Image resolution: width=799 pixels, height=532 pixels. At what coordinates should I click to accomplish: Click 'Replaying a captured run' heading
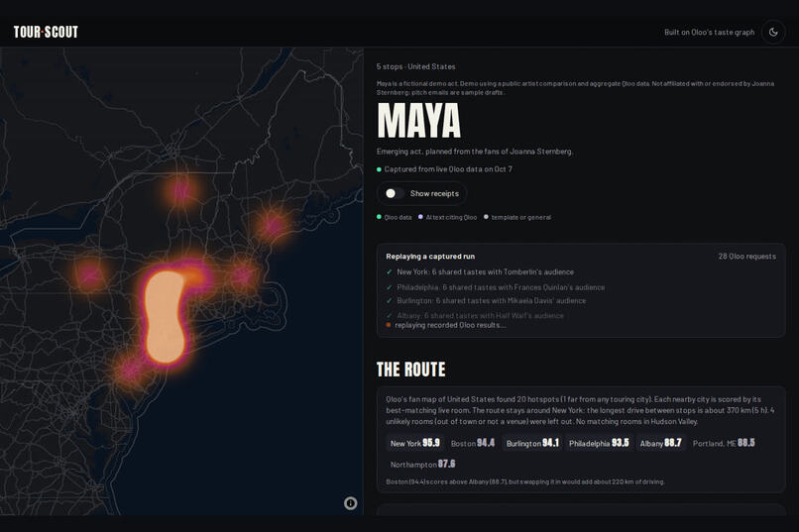[430, 256]
